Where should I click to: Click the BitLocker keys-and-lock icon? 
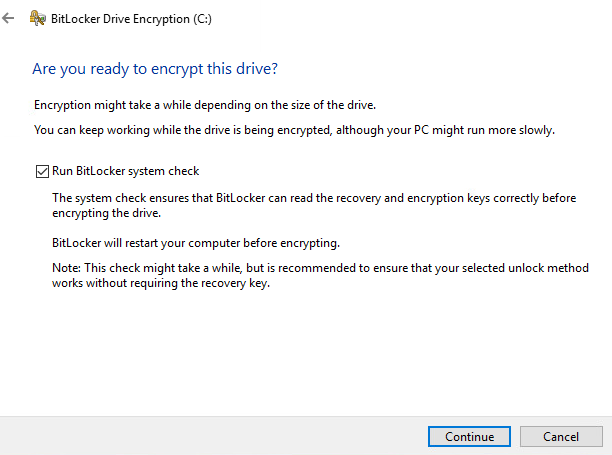(x=37, y=18)
